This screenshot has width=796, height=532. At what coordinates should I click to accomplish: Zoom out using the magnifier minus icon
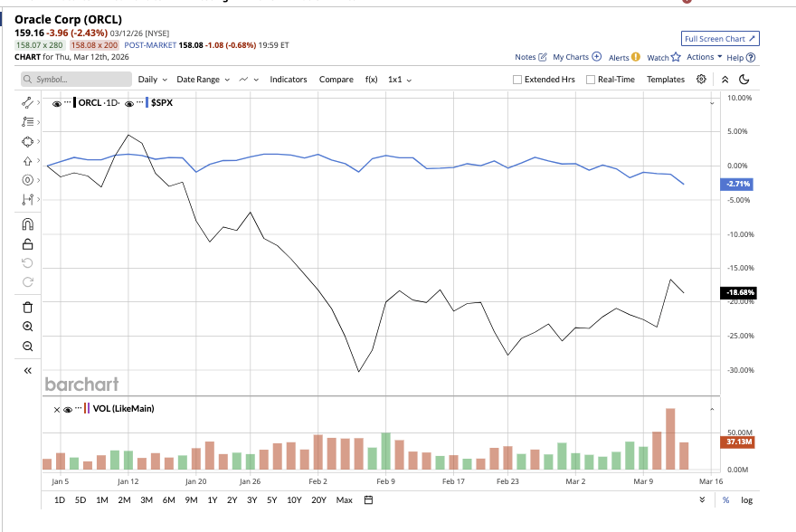27,346
